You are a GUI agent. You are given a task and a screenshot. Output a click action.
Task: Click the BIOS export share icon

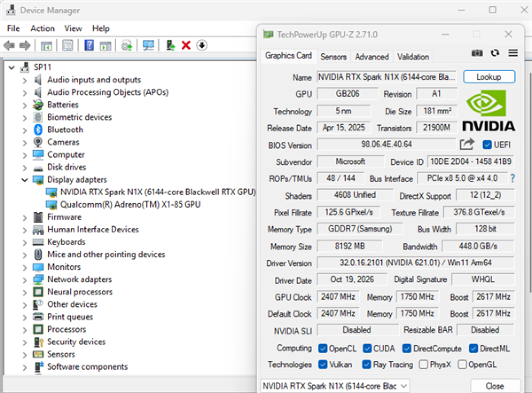467,144
